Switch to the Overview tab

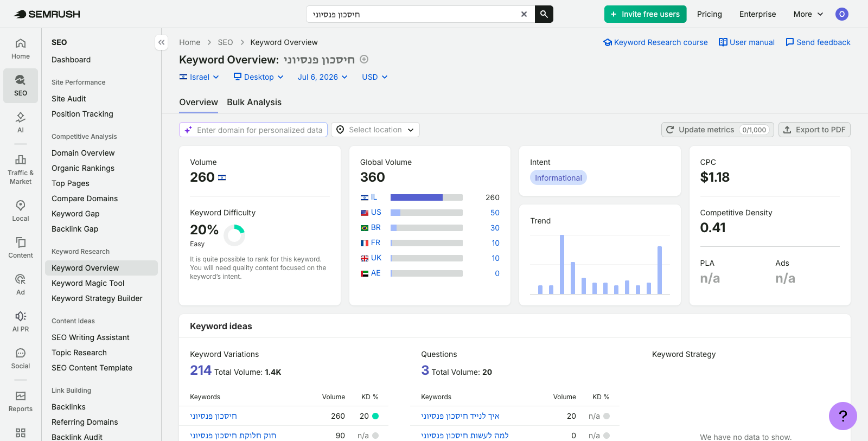click(199, 102)
